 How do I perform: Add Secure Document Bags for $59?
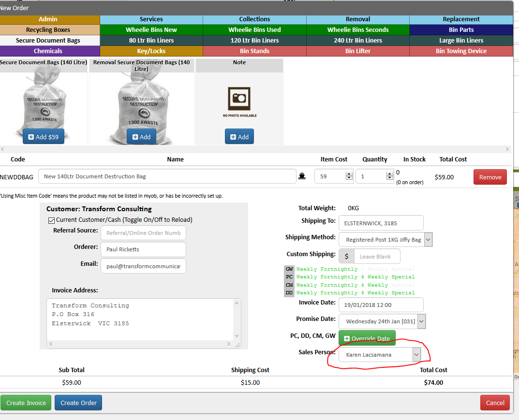click(x=44, y=137)
